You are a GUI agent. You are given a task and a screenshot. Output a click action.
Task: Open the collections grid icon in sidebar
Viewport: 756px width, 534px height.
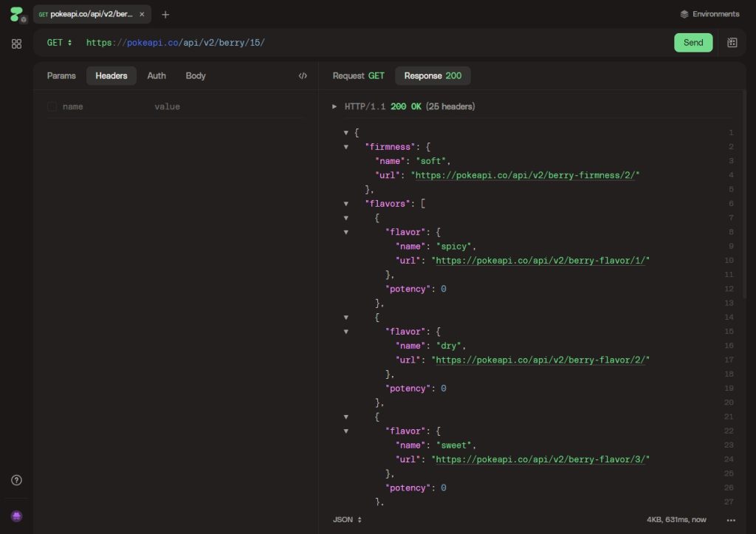point(16,44)
